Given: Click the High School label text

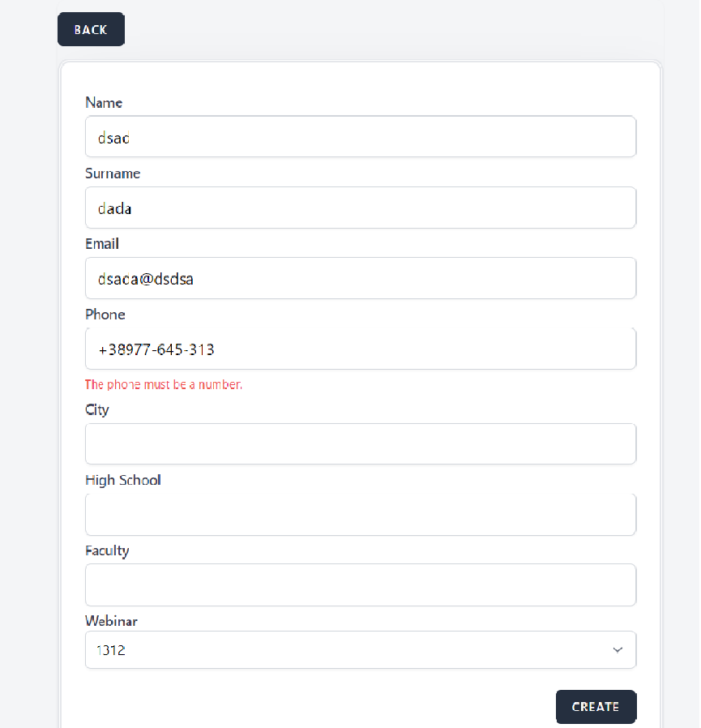Looking at the screenshot, I should click(123, 480).
